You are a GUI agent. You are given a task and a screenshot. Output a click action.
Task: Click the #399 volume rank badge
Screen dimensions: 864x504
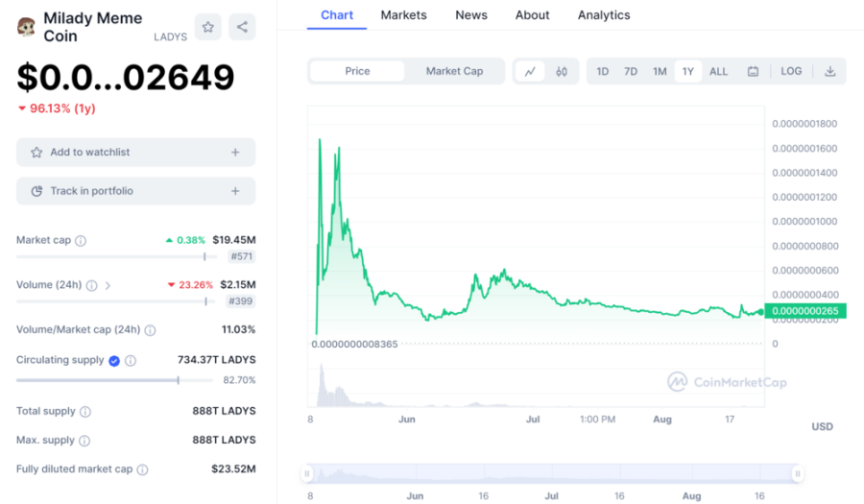coord(241,301)
